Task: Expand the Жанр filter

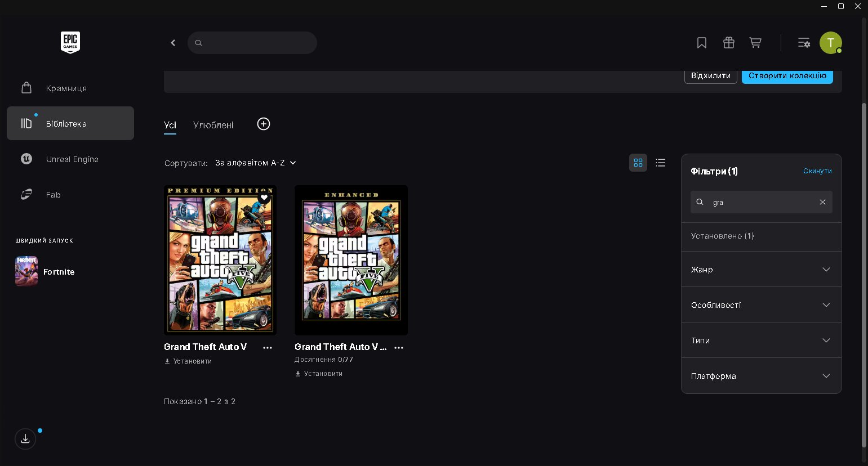Action: 762,270
